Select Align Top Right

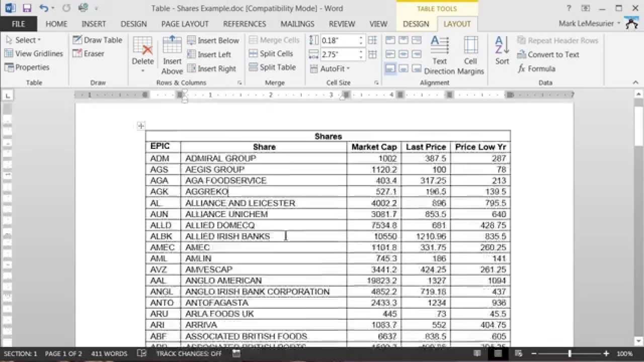pyautogui.click(x=416, y=40)
